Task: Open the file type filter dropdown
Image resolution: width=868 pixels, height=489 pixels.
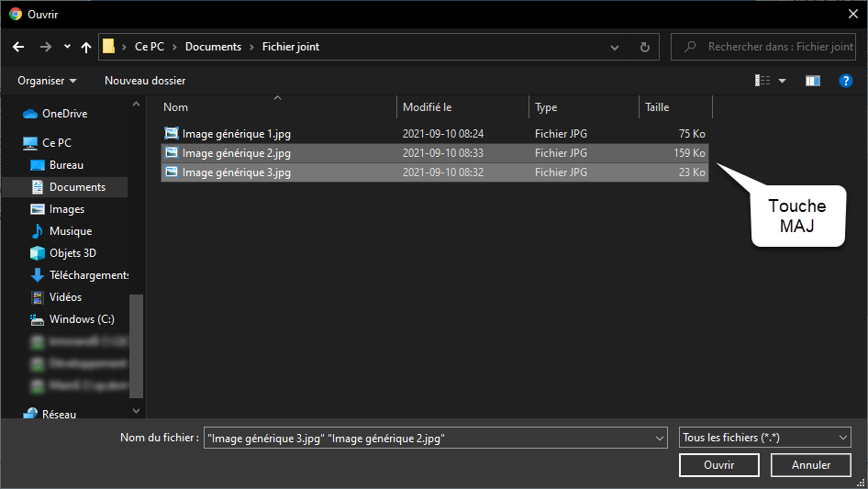Action: pyautogui.click(x=764, y=438)
